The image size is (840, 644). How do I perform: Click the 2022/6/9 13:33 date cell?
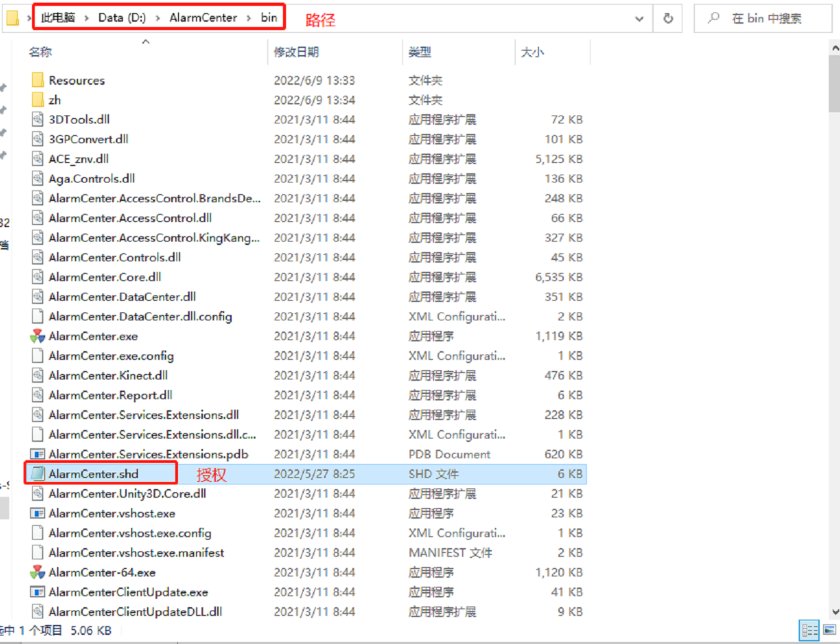[x=314, y=80]
